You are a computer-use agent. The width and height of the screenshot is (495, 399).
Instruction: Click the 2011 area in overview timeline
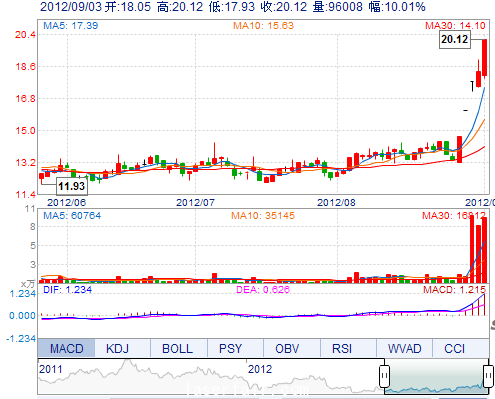point(51,369)
